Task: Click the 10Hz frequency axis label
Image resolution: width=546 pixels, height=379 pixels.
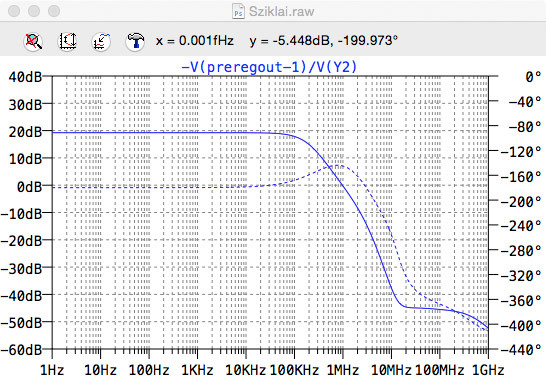Action: 100,370
